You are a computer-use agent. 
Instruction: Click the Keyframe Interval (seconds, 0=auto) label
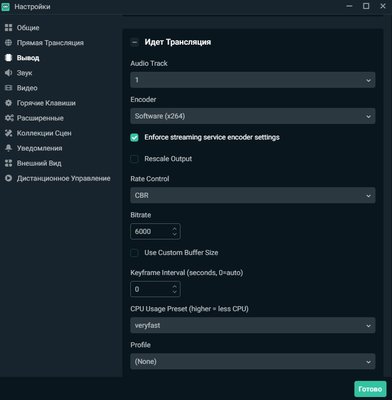(187, 273)
